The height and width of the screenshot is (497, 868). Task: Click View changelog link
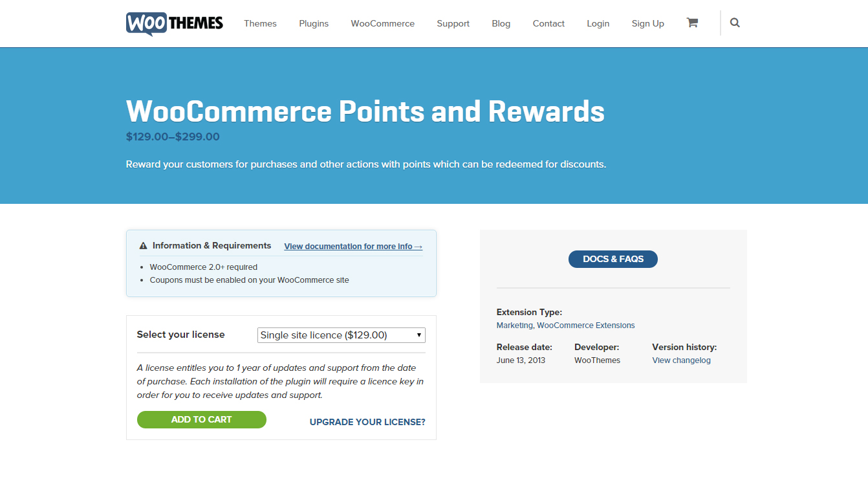[x=681, y=360]
